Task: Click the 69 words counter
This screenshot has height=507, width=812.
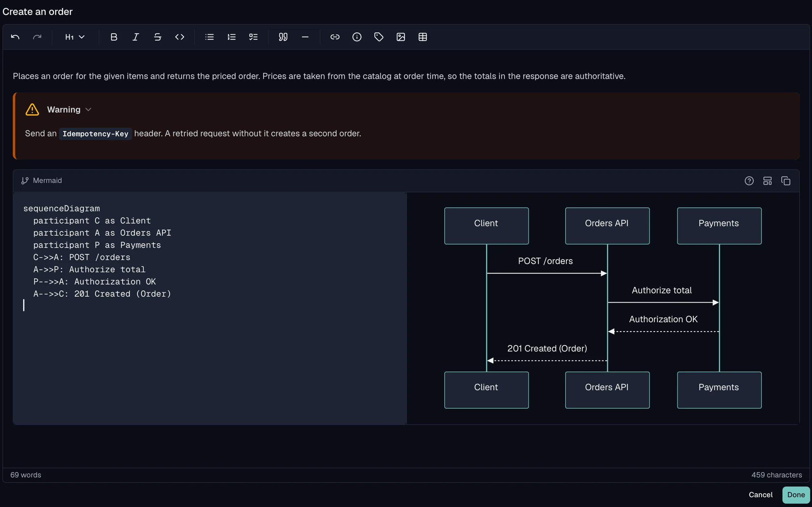Action: click(x=25, y=475)
